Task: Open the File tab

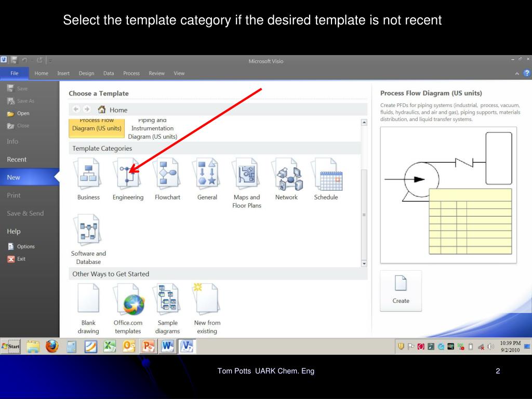Action: click(14, 73)
